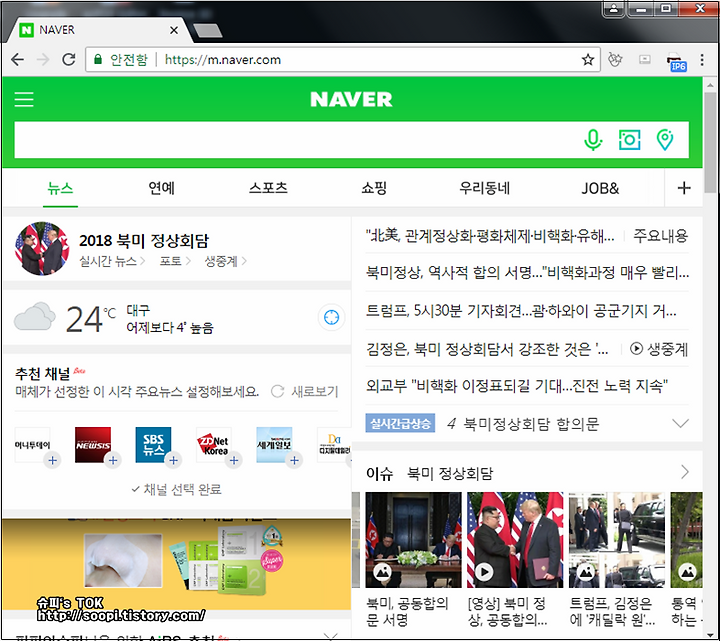Open headline 김정은, 북미 정상회담서 강조한 것은
The image size is (720, 641).
pos(487,349)
